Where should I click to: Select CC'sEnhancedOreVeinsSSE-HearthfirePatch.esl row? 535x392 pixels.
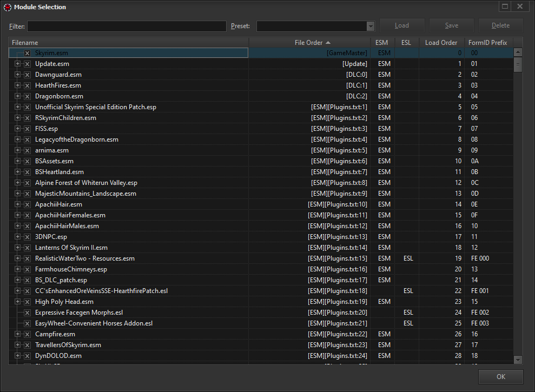click(261, 291)
